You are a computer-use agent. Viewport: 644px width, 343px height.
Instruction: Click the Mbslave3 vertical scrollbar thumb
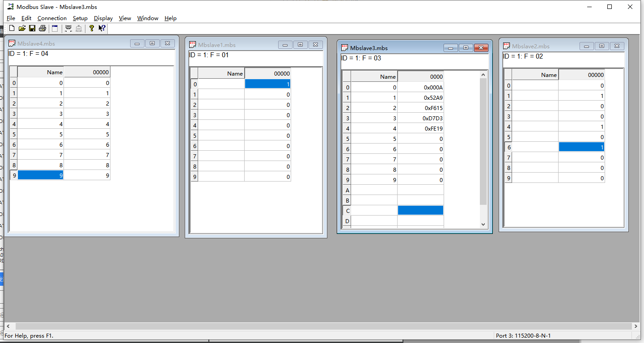coord(483,142)
